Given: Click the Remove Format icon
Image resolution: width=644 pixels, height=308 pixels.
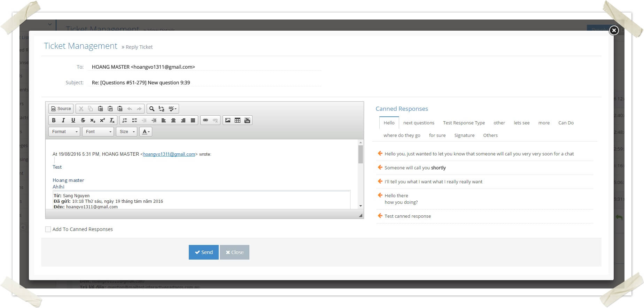Looking at the screenshot, I should [112, 120].
